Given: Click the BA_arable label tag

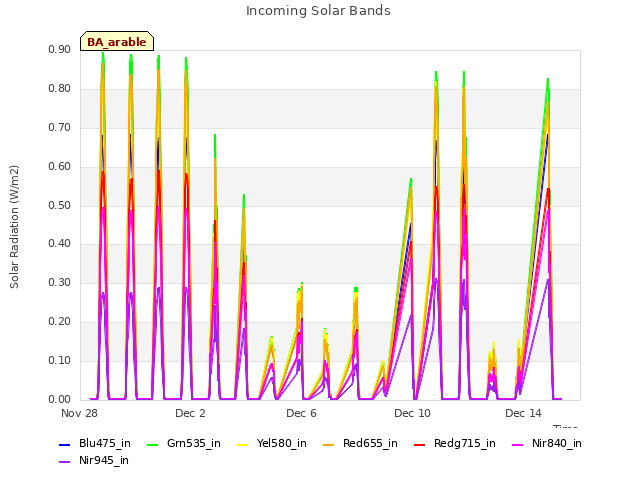Looking at the screenshot, I should pos(117,41).
